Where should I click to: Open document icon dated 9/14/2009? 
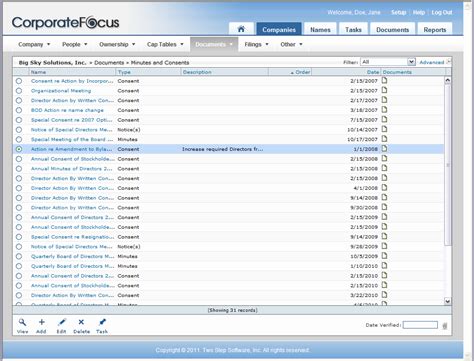coord(384,236)
